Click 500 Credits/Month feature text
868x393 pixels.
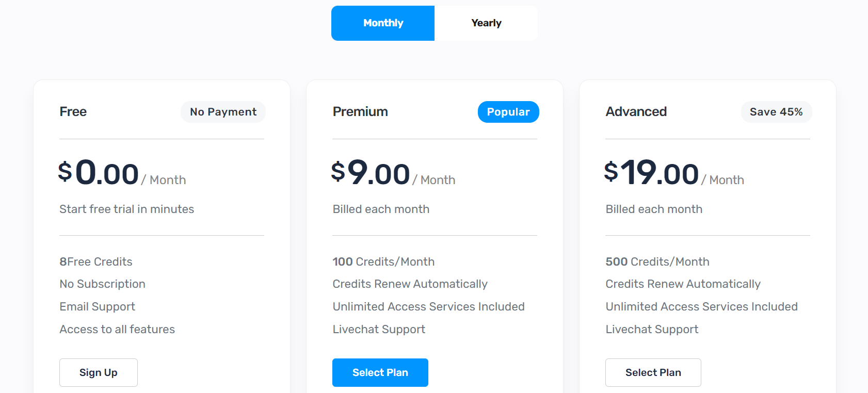[657, 261]
